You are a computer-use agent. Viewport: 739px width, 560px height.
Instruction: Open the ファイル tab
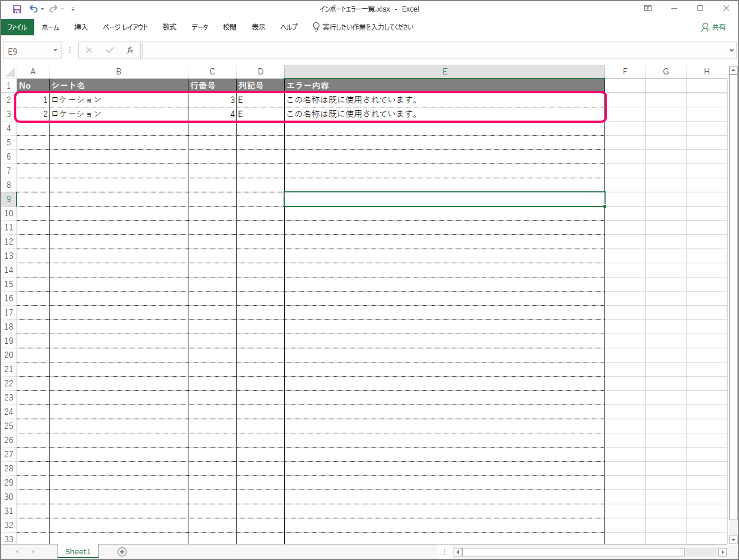pyautogui.click(x=17, y=27)
